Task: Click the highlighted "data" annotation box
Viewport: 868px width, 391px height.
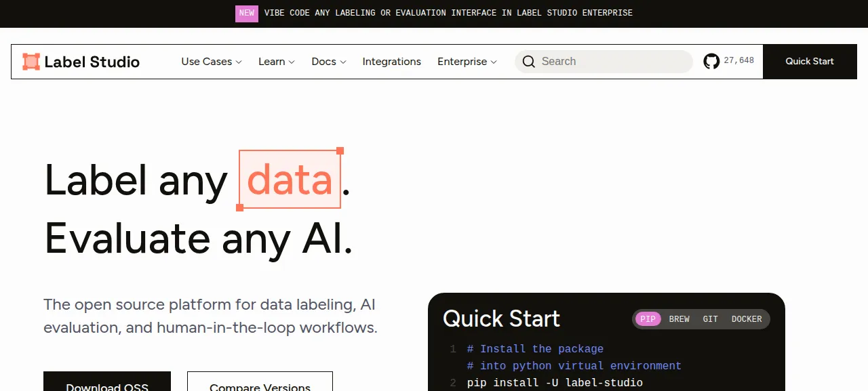Action: [290, 180]
